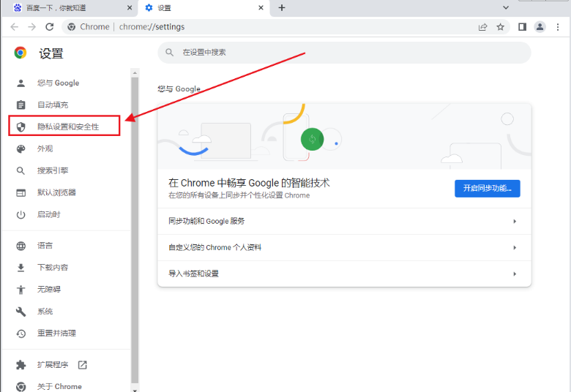Screen dimensions: 571x392
Task: Click the sidebar scrollbar down arrow
Action: click(x=135, y=389)
